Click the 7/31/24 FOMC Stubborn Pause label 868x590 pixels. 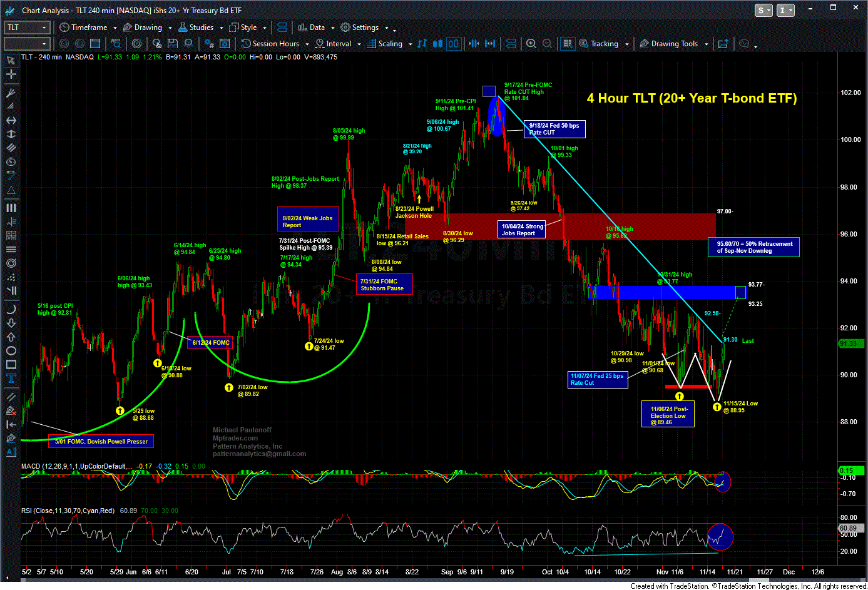[x=384, y=285]
